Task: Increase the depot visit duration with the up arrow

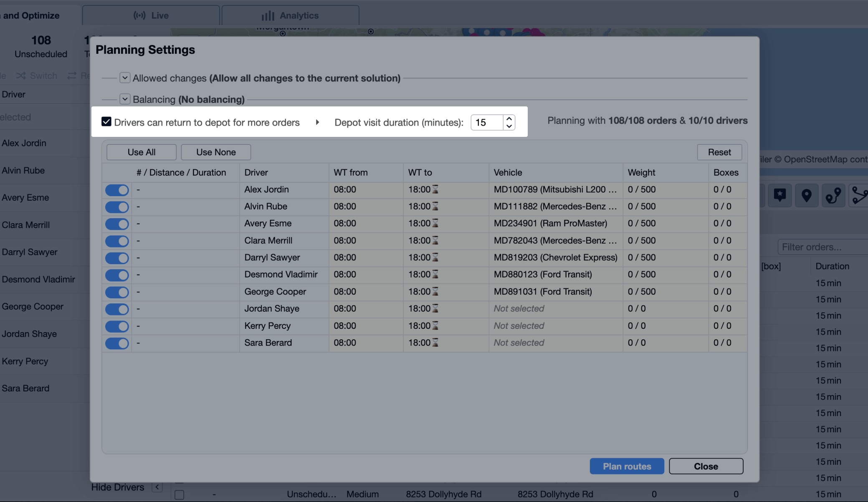Action: (509, 119)
